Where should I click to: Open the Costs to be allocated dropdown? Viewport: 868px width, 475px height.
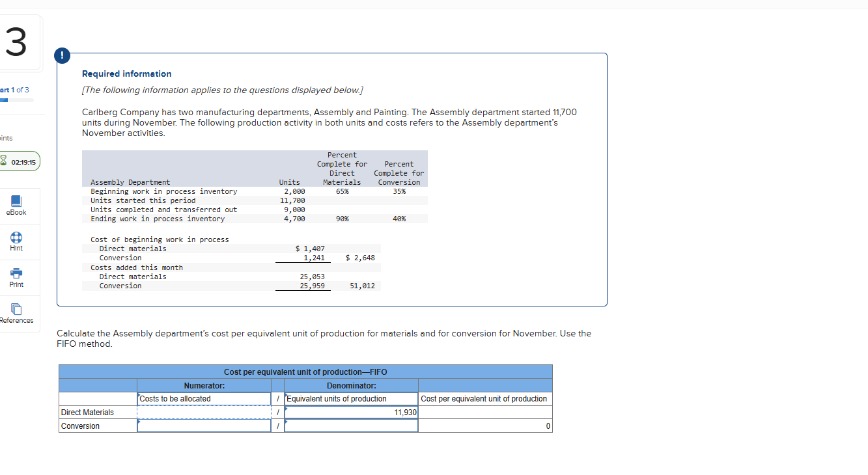[x=204, y=399]
